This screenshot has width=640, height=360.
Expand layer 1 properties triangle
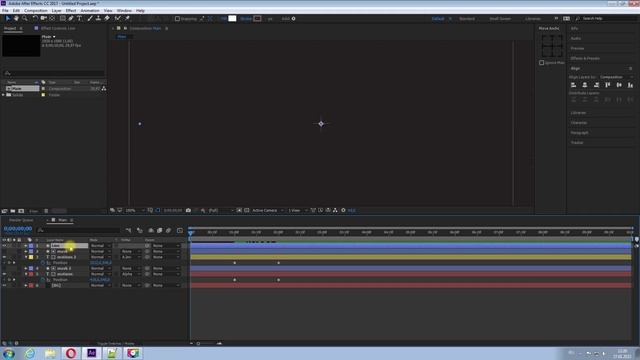click(26, 246)
